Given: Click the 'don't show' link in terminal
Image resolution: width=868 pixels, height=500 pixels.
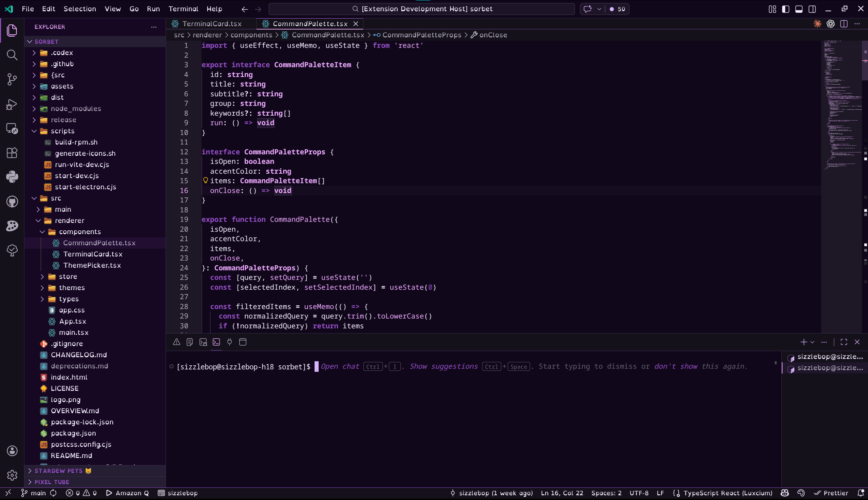Looking at the screenshot, I should 676,366.
